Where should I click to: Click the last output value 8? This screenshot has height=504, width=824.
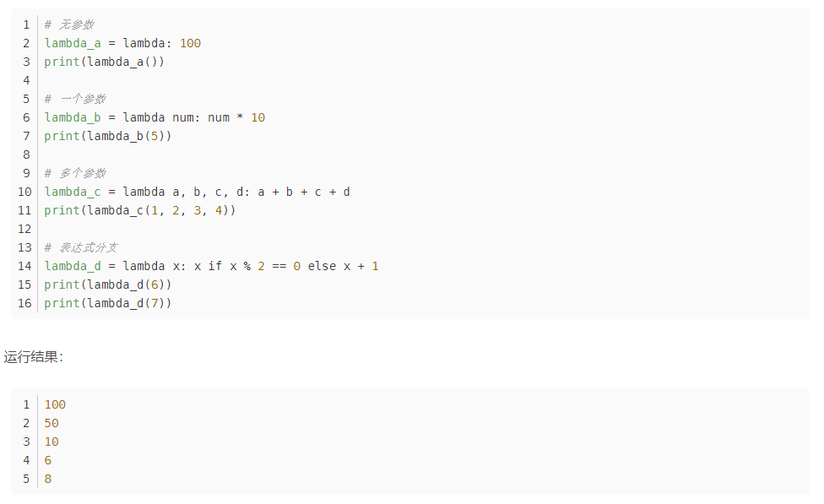48,479
